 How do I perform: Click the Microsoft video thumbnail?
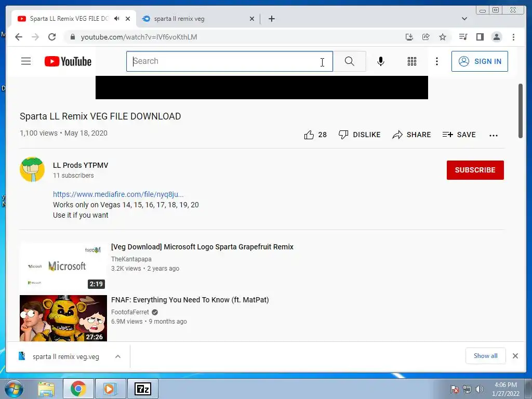pos(63,267)
